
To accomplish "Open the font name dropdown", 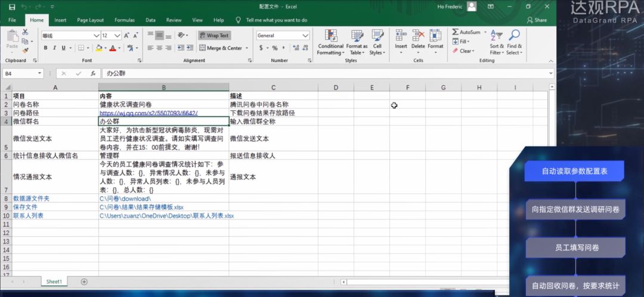I will (x=97, y=36).
